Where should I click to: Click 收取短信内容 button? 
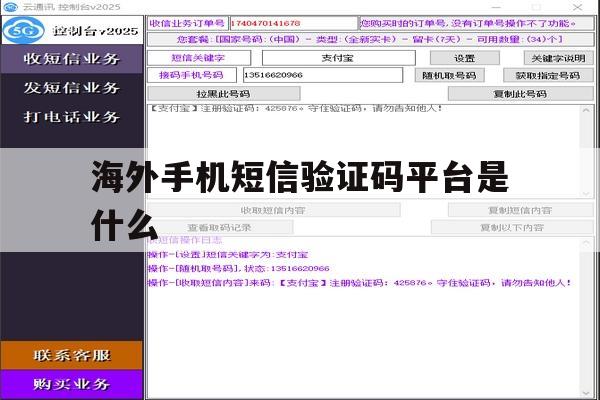pyautogui.click(x=274, y=210)
